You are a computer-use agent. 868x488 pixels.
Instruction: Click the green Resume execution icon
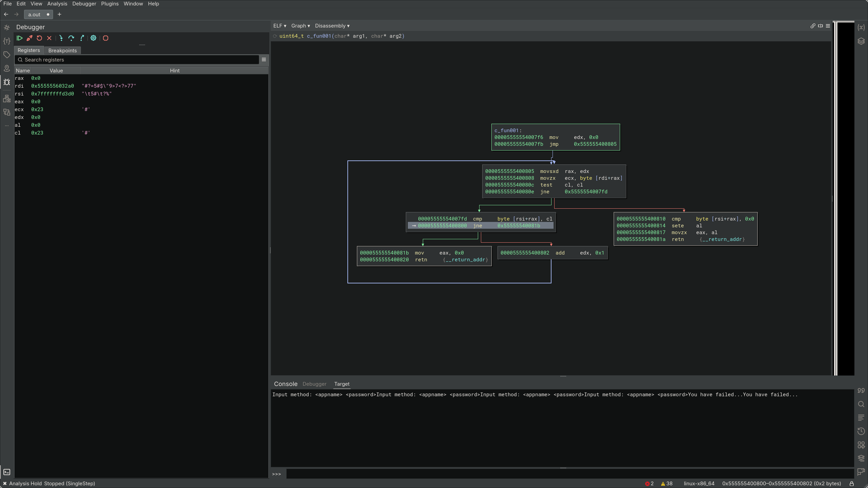pos(20,38)
